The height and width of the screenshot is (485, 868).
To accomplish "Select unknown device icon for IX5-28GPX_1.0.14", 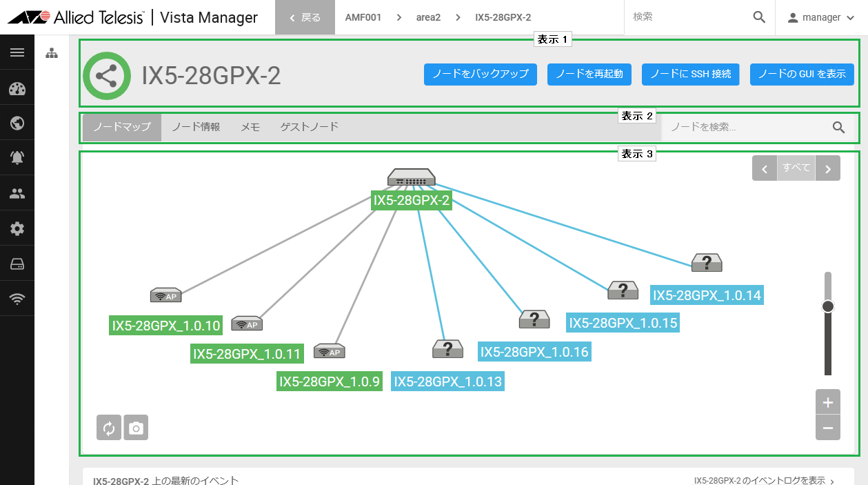I will pyautogui.click(x=707, y=262).
